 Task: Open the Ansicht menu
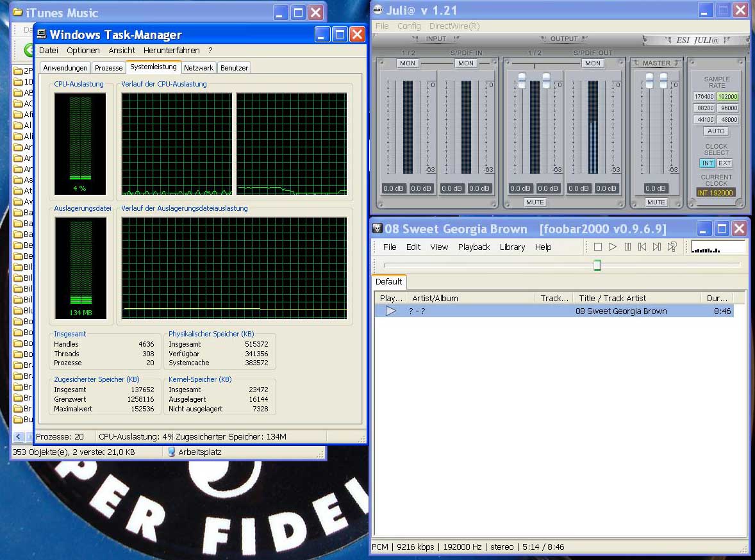coord(122,50)
